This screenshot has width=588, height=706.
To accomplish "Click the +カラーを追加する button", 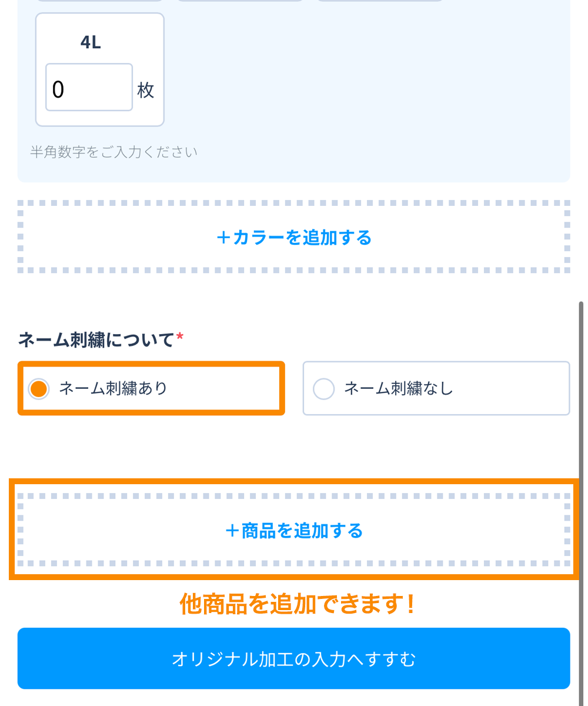I will click(294, 237).
